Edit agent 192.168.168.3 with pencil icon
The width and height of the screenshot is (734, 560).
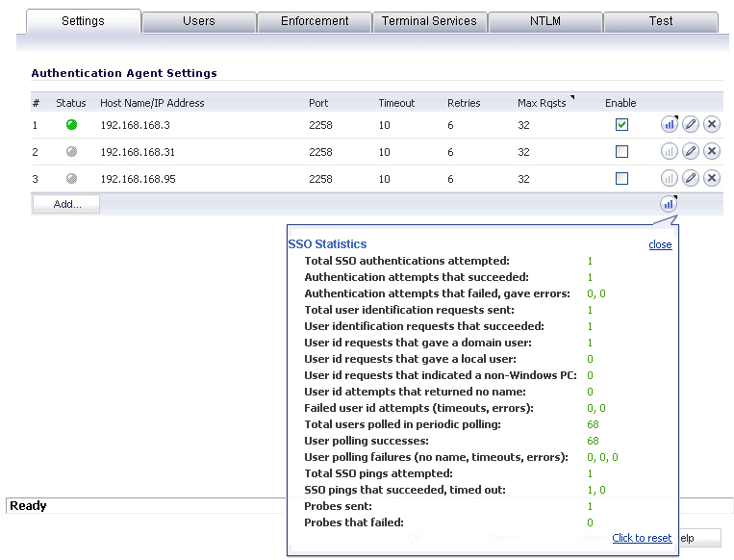(691, 124)
